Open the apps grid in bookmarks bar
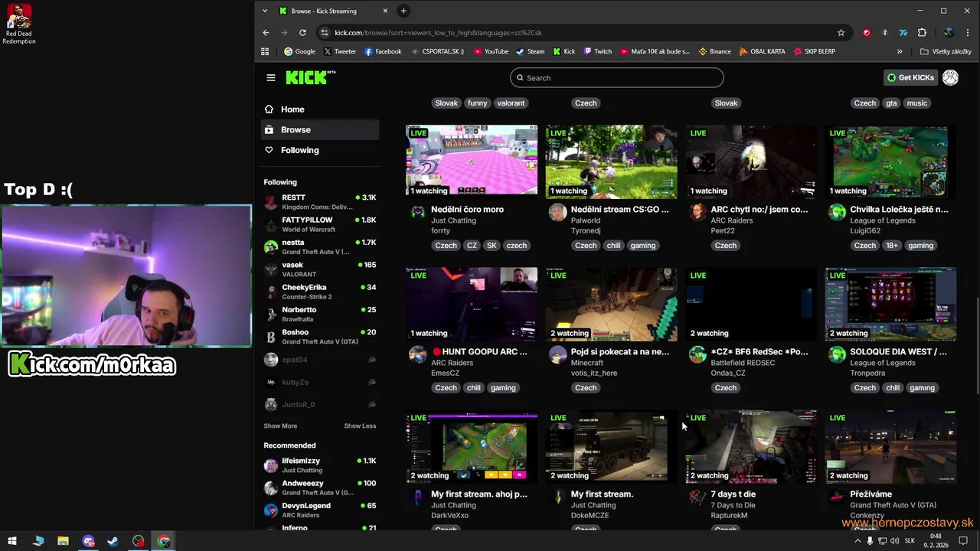This screenshot has height=551, width=980. tap(265, 51)
